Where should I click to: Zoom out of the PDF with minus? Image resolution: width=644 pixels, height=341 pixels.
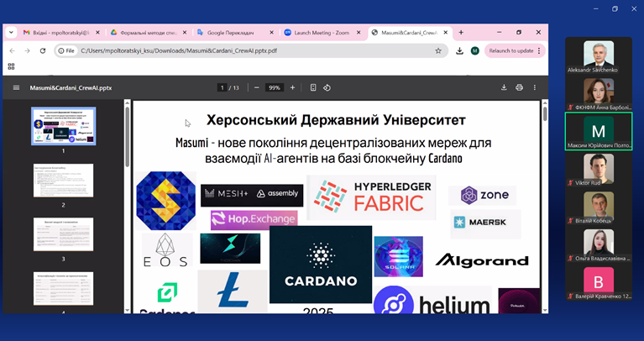coord(257,87)
